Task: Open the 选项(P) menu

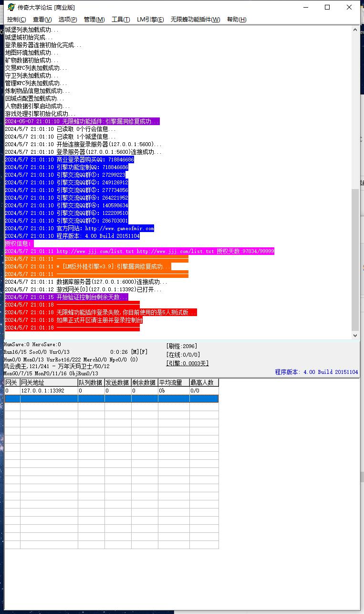Action: pyautogui.click(x=68, y=20)
